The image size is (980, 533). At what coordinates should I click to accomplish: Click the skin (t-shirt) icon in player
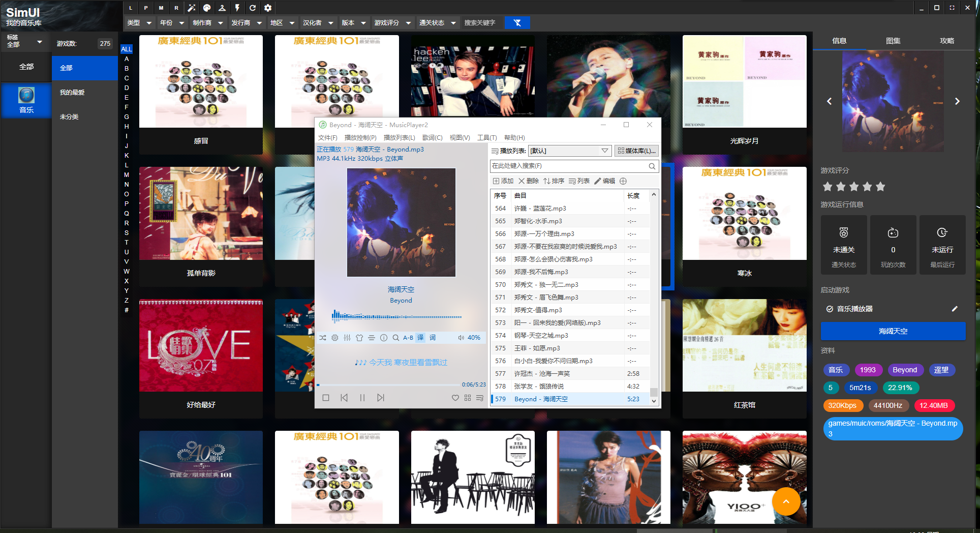coord(359,338)
